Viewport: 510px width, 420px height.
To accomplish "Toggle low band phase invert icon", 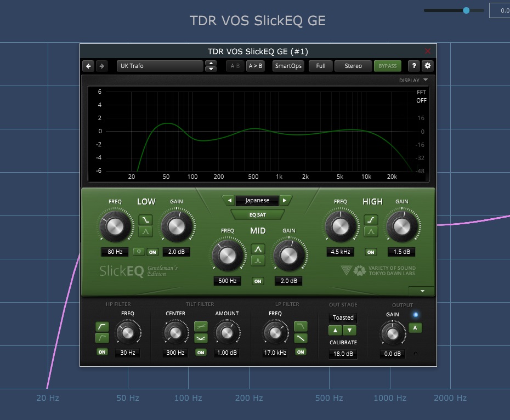I will pos(139,252).
